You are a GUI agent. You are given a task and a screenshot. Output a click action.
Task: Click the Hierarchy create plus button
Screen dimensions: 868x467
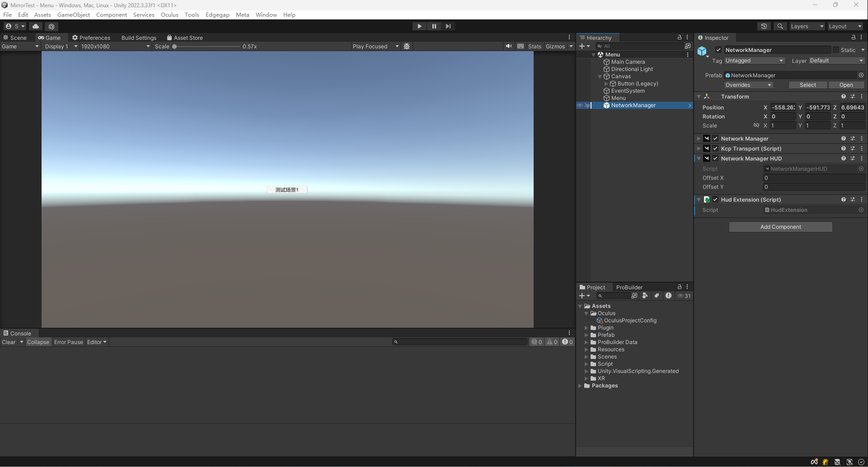click(x=584, y=46)
